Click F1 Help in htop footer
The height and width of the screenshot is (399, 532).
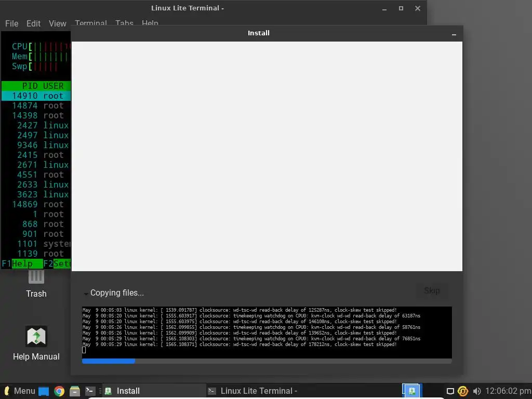(x=22, y=263)
